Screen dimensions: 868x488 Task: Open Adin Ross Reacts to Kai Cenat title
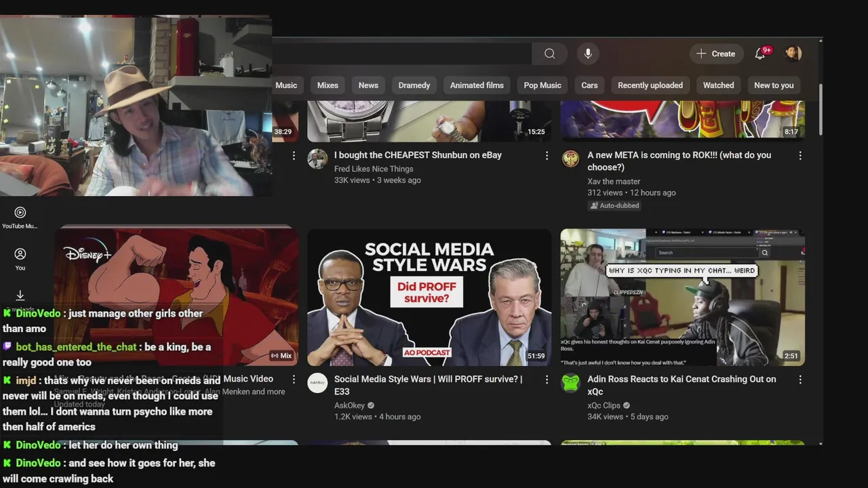coord(682,385)
